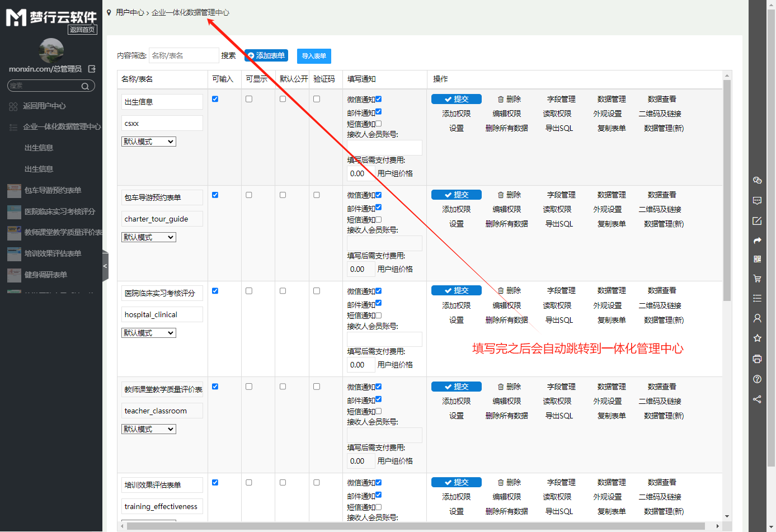Click into the 名称/表名 filter field
Screen dimensions: 776x532
point(184,55)
